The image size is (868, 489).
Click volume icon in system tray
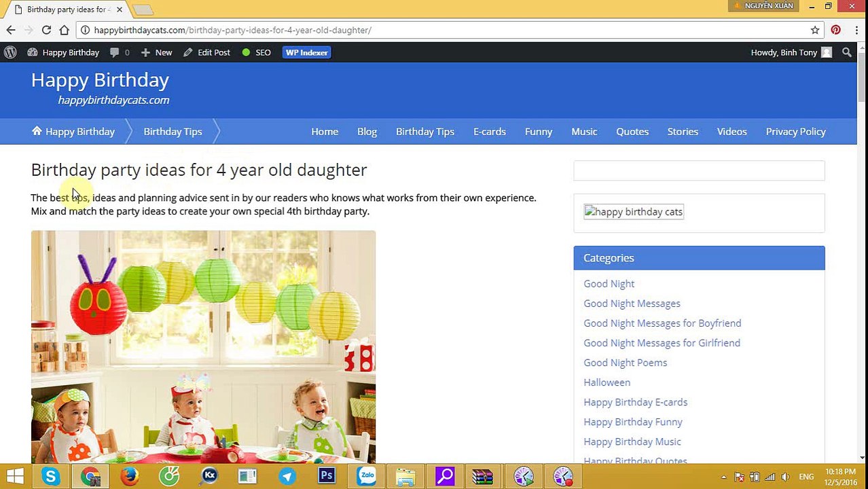785,477
